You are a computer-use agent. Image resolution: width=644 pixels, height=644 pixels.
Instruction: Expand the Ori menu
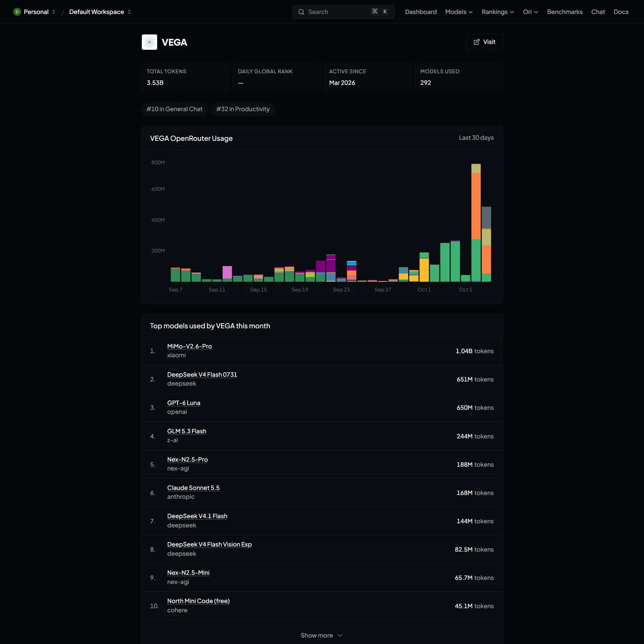point(530,12)
